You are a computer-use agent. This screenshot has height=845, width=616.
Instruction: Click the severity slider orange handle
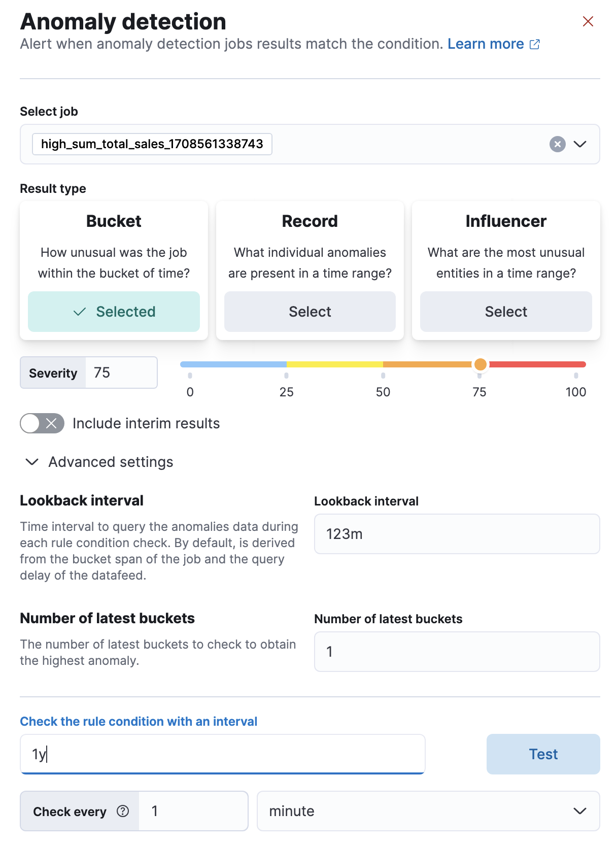click(x=480, y=364)
